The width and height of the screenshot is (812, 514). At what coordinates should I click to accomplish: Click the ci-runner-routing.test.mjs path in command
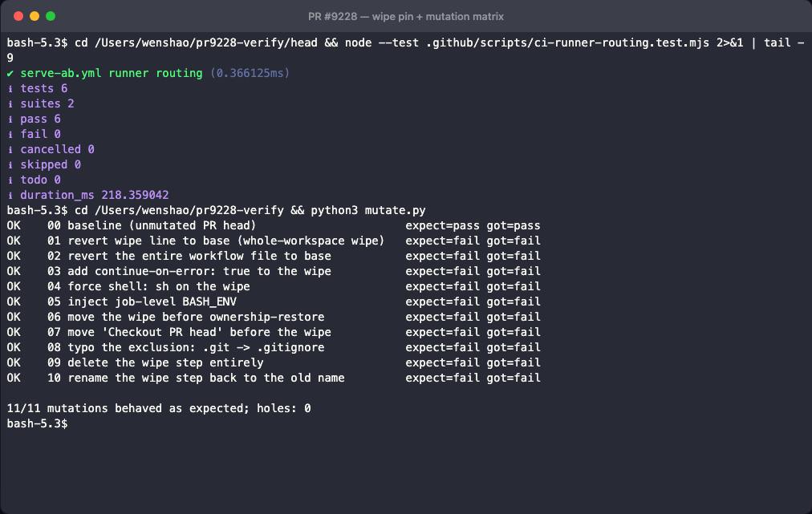tap(567, 43)
